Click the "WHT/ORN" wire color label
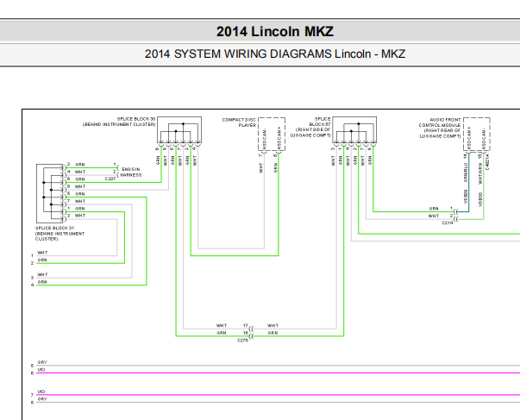Screen dimensions: 520x420 pyautogui.click(x=480, y=174)
